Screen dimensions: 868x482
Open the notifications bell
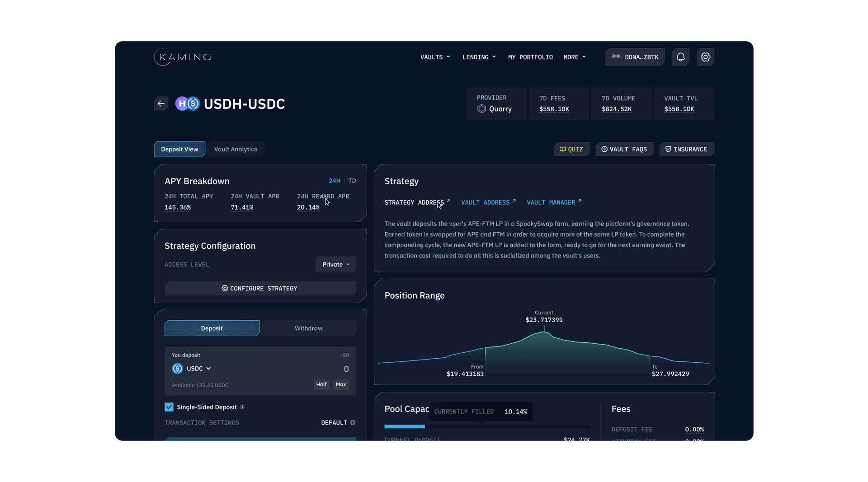(x=680, y=57)
